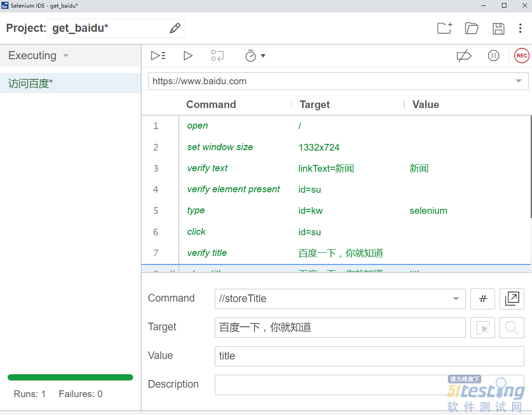Screen dimensions: 532x415
Task: Edit the Value field containing title
Action: click(369, 356)
